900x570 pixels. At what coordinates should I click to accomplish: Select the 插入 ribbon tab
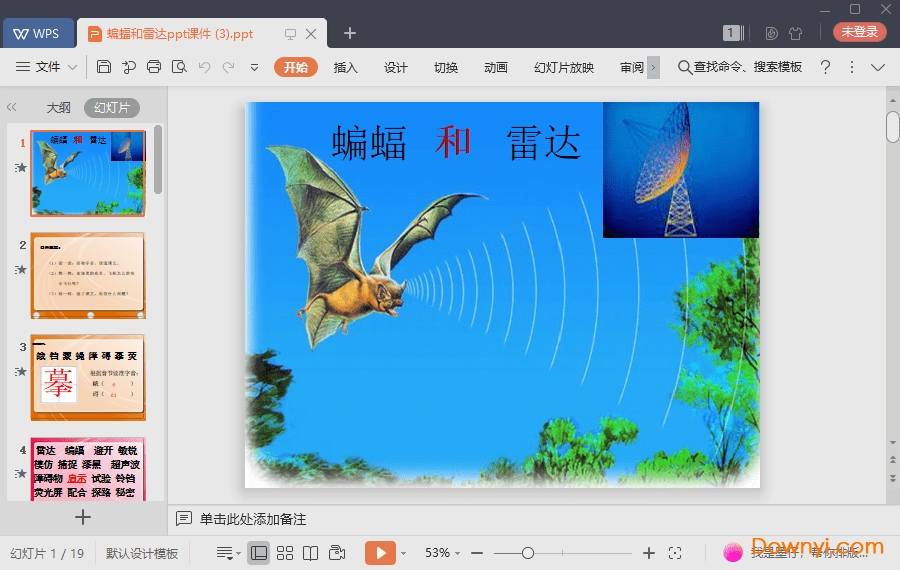[x=346, y=67]
